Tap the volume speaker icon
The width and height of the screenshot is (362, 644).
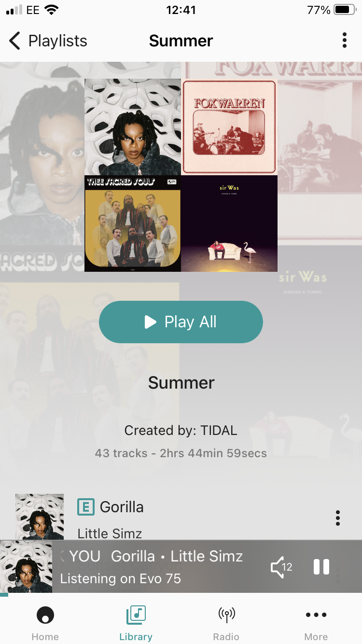(x=281, y=567)
